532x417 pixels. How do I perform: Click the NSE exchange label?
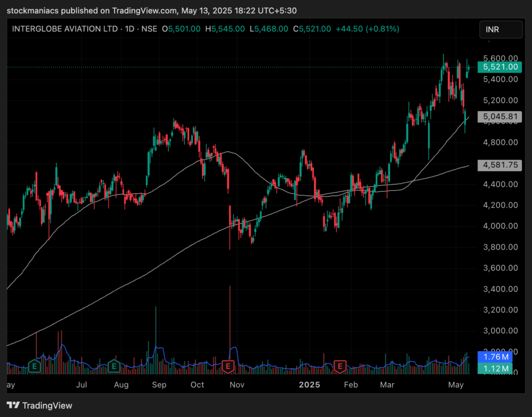click(x=149, y=29)
